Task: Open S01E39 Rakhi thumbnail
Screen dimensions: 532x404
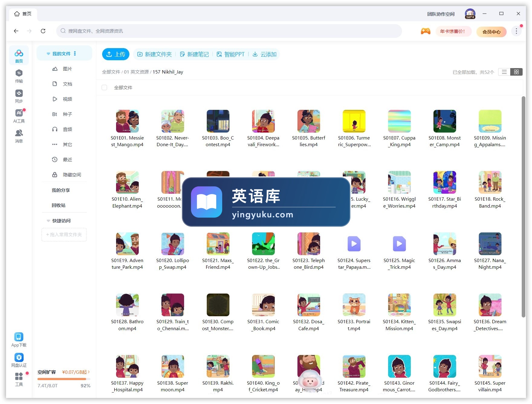Action: point(218,366)
